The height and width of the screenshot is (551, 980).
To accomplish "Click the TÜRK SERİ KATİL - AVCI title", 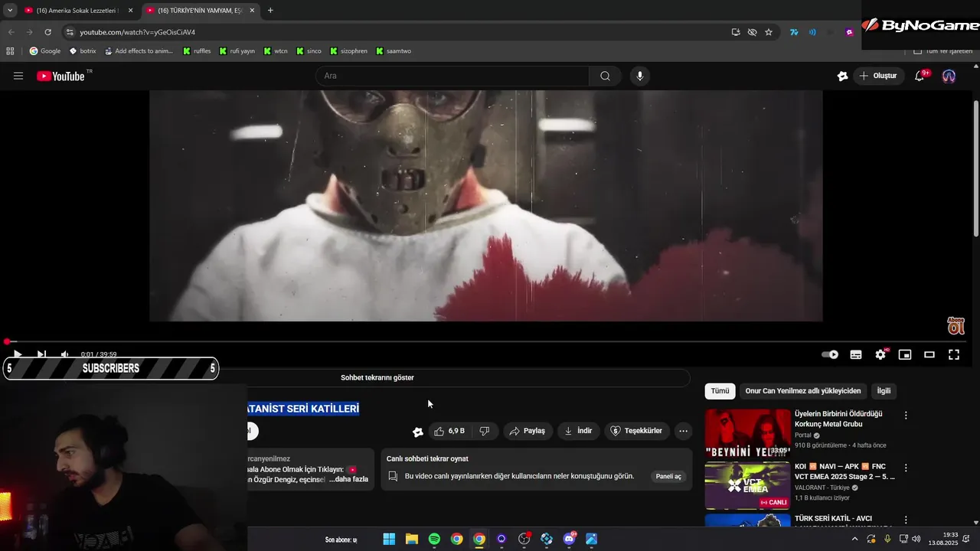I will tap(833, 519).
